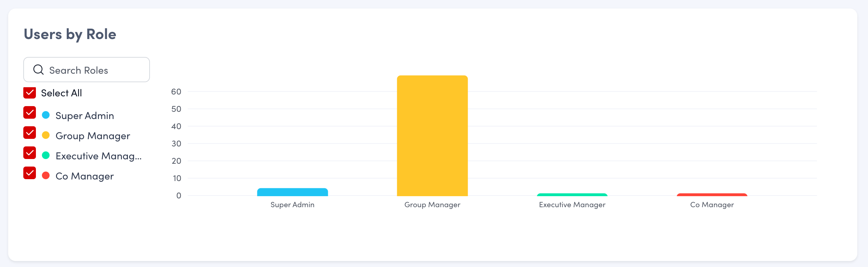868x267 pixels.
Task: Click the Executive Manager x-axis label
Action: [572, 205]
